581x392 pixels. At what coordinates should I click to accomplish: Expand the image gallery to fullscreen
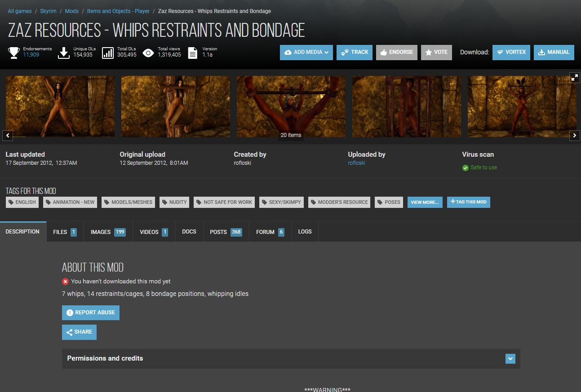pyautogui.click(x=575, y=77)
